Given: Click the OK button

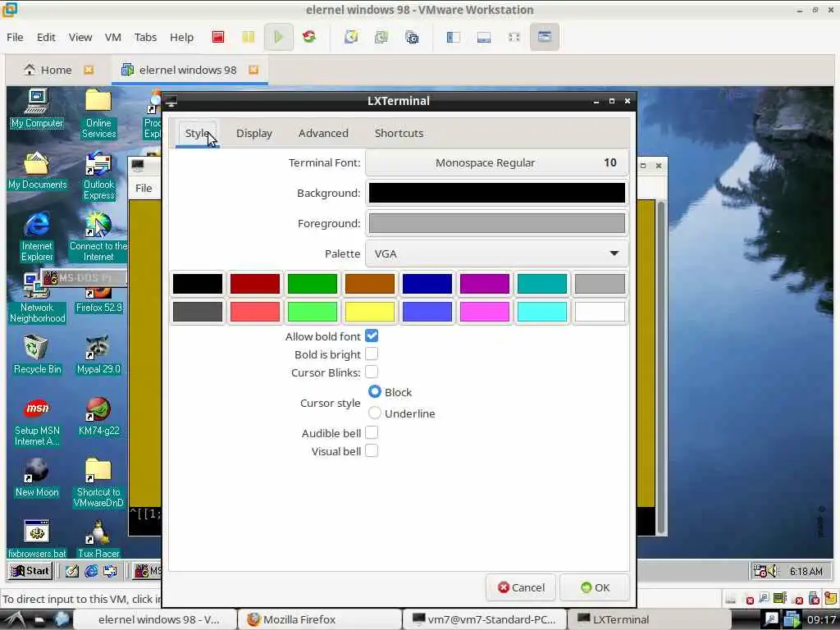Looking at the screenshot, I should tap(595, 587).
